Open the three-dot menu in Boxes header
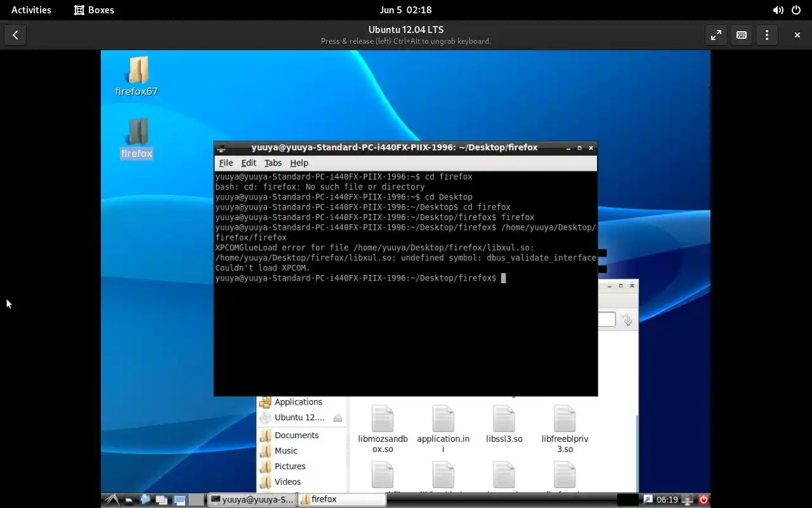Viewport: 812px width, 508px height. click(x=767, y=35)
